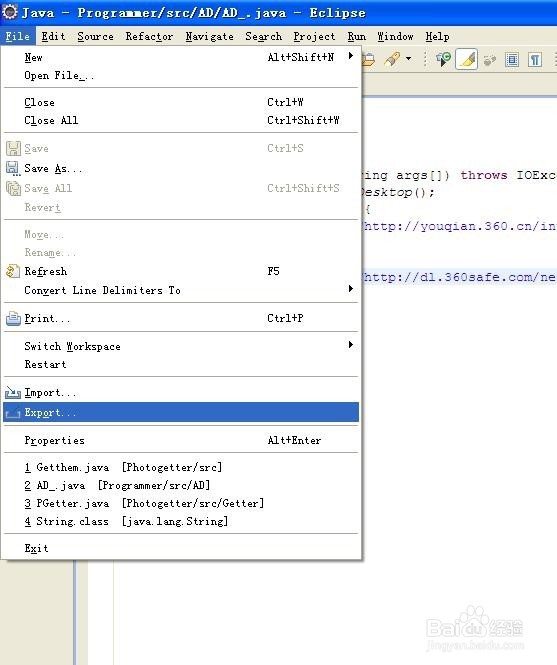Click the youqian.360.cn URL in editor
557x665 pixels.
click(x=460, y=226)
